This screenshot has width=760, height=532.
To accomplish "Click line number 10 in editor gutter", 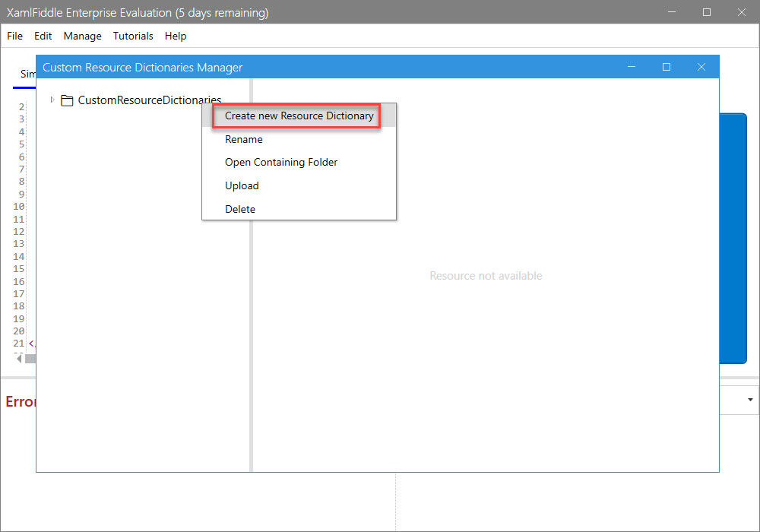I will [x=18, y=207].
